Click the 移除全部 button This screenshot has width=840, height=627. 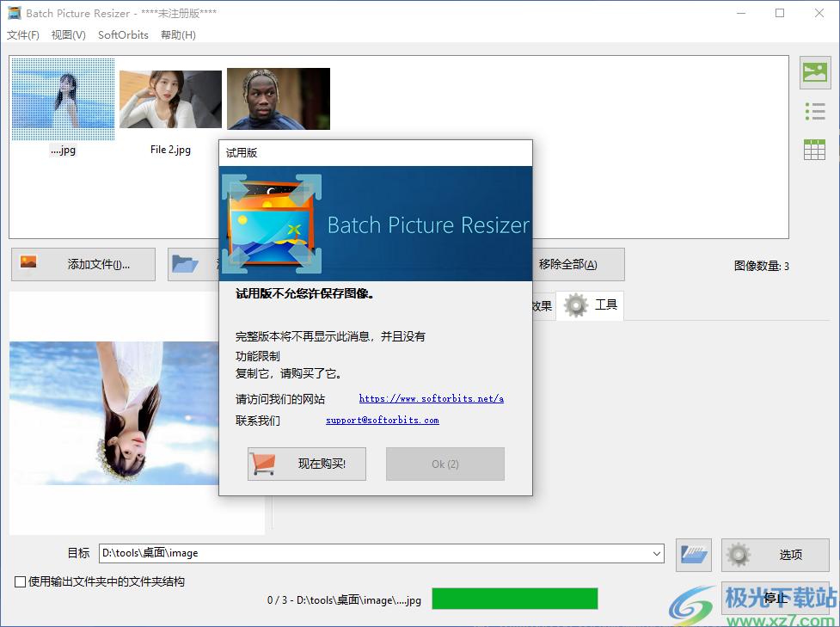coord(567,264)
